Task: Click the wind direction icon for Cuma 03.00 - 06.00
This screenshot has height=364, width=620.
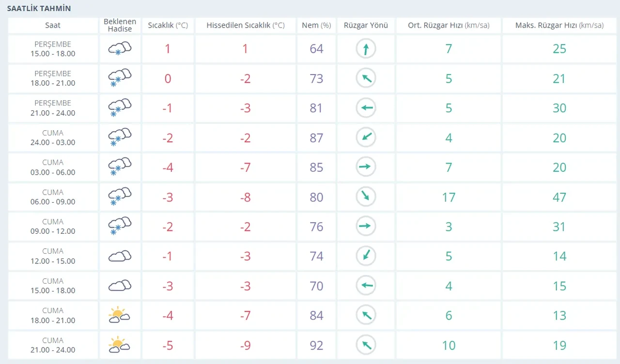Action: pyautogui.click(x=366, y=167)
